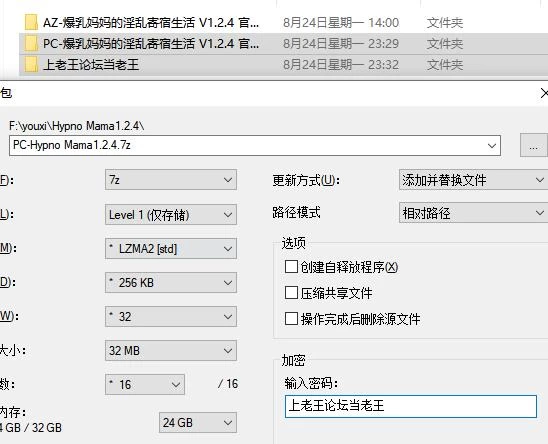This screenshot has width=548, height=444.
Task: Enable 压缩共享文件 checkbox
Action: click(x=291, y=293)
